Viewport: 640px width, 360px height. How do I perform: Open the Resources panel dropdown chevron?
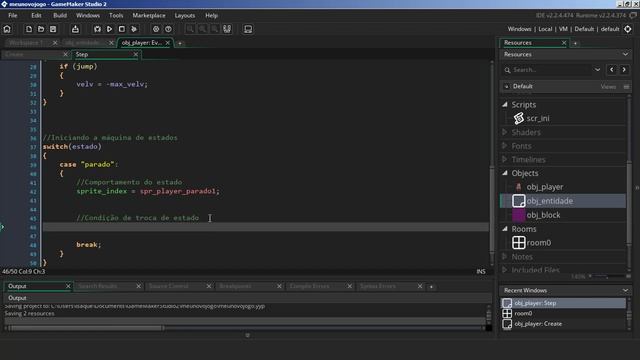(x=625, y=54)
